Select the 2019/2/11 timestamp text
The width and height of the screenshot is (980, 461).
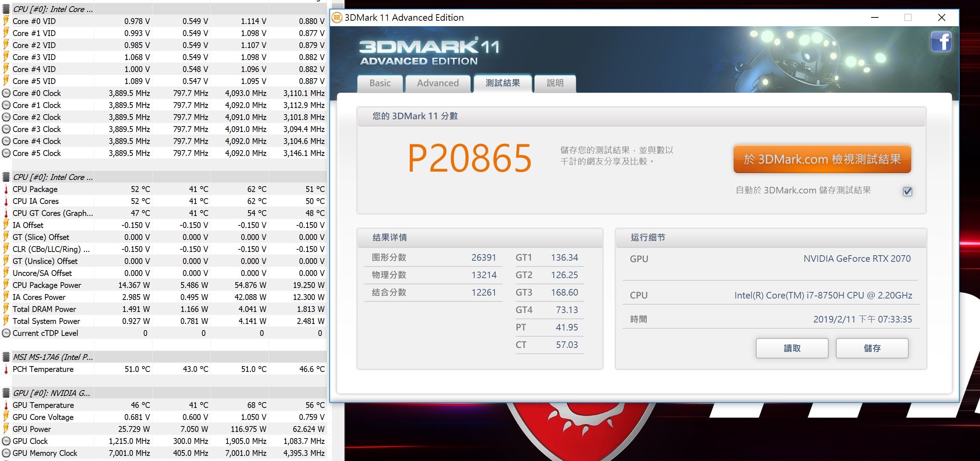click(862, 319)
